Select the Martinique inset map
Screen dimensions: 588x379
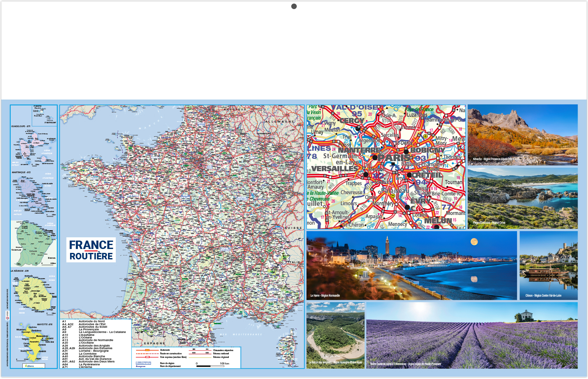coord(34,194)
